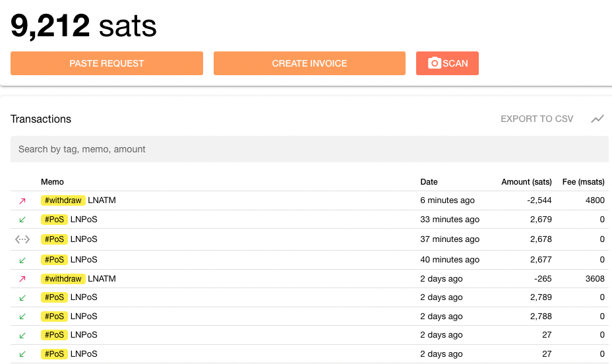This screenshot has width=612, height=364.
Task: Expand the bottom-most 27 sats LNPoS transaction
Action: (x=309, y=354)
